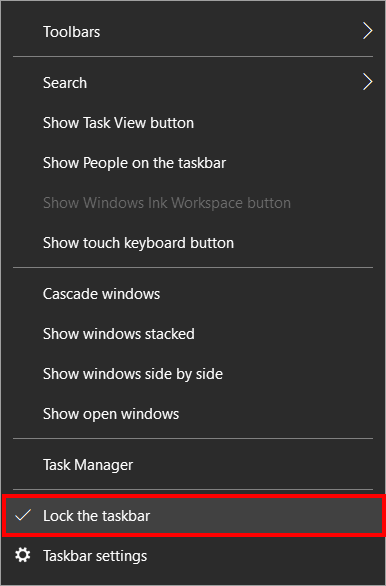This screenshot has height=586, width=386.
Task: Unlock via Lock the taskbar label
Action: 96,516
